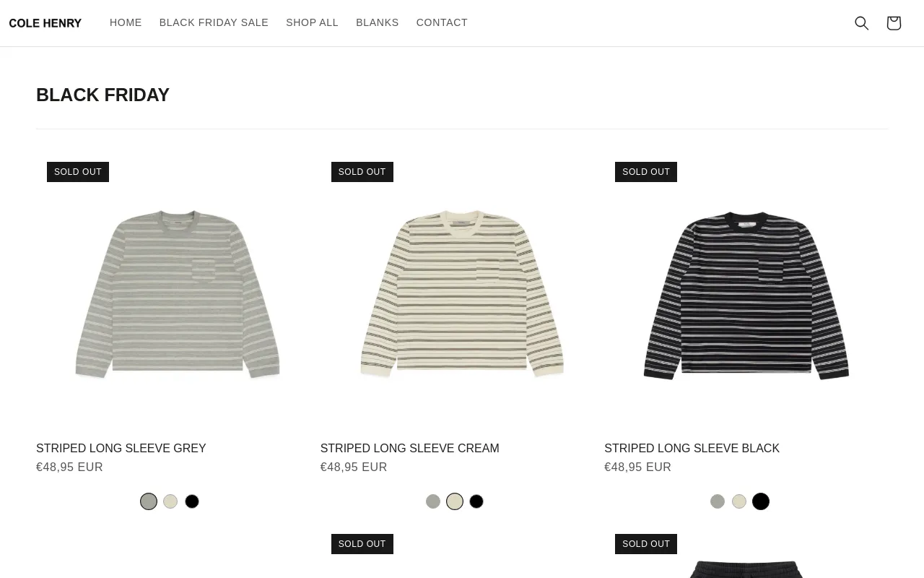The width and height of the screenshot is (924, 578).
Task: Select grey swatch under Striped Long Sleeve Cream
Action: [x=433, y=501]
